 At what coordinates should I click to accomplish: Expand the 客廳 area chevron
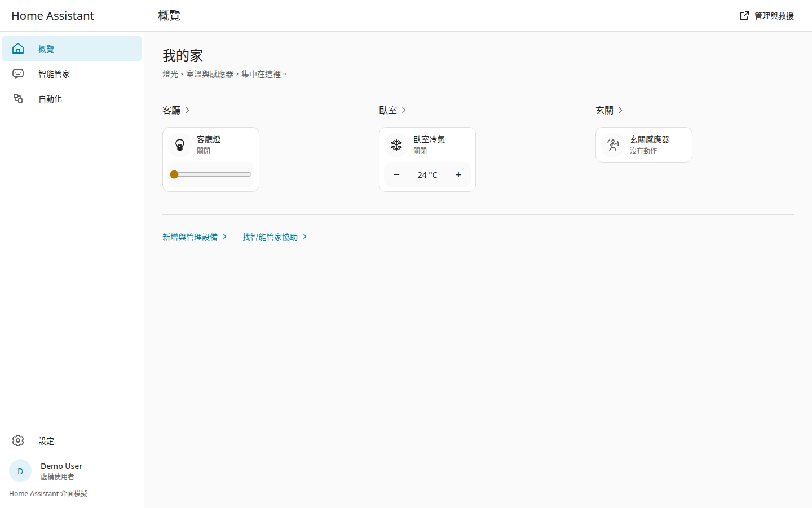187,110
